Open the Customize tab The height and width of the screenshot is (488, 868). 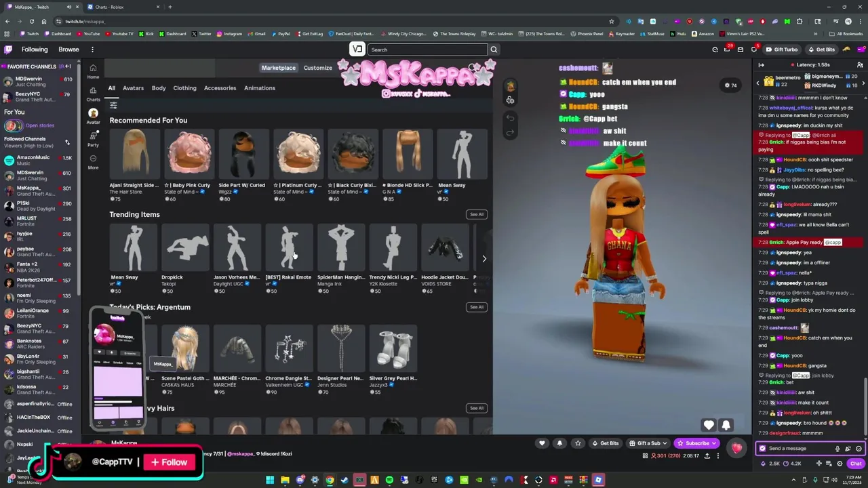(318, 68)
